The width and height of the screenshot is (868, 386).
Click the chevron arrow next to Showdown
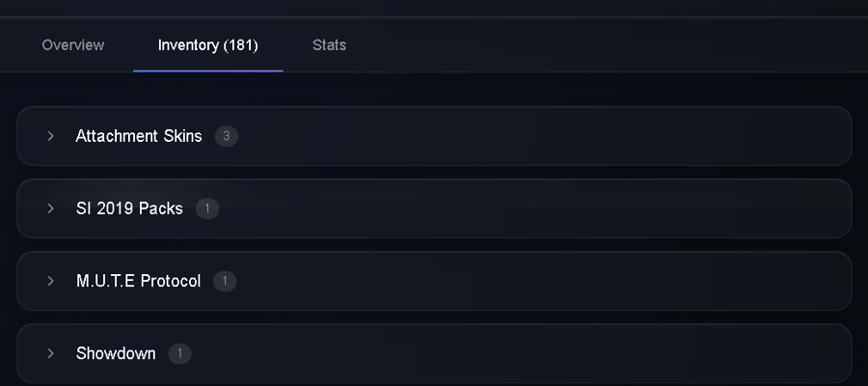point(51,353)
